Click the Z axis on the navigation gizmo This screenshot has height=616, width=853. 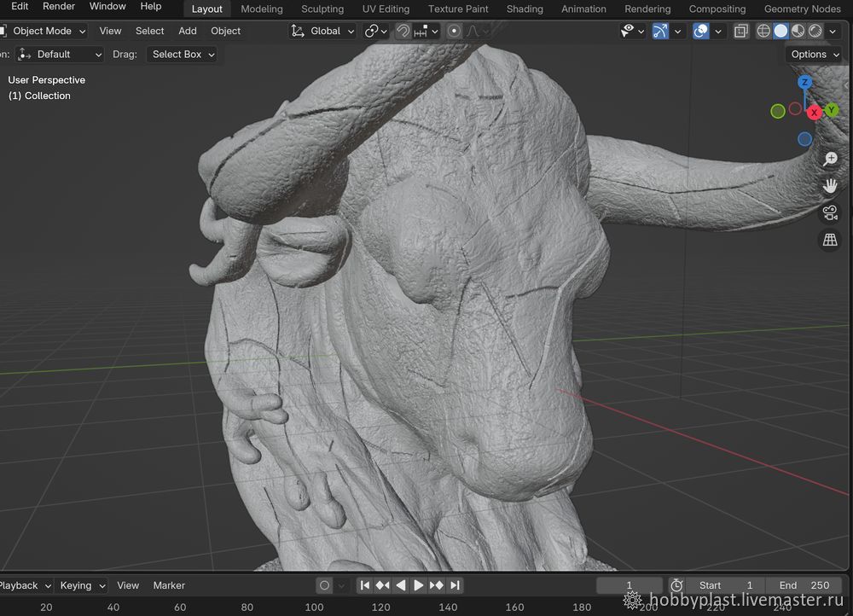coord(804,83)
